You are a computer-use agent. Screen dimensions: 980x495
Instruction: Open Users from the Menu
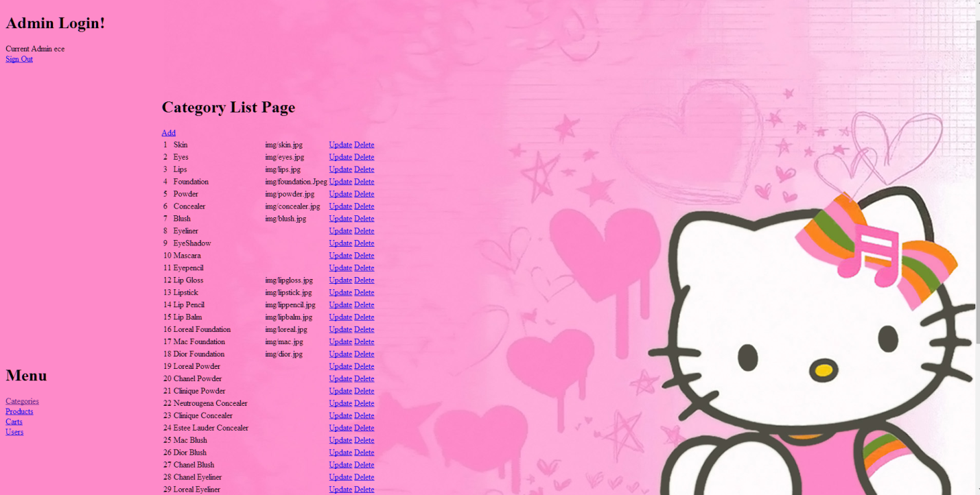click(x=14, y=432)
